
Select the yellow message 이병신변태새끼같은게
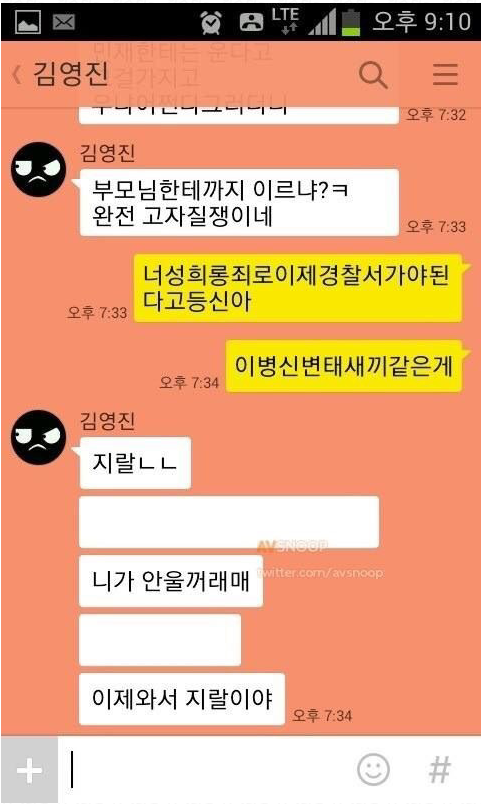(x=345, y=366)
